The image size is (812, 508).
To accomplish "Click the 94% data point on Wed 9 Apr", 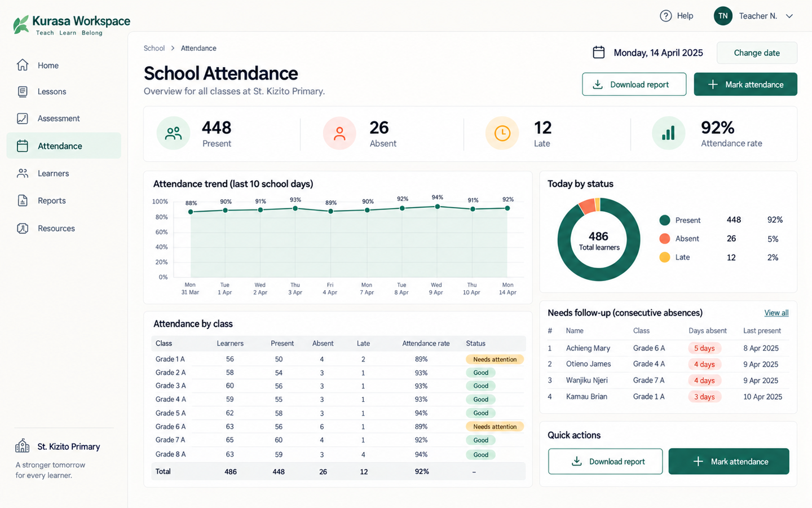I will 437,207.
